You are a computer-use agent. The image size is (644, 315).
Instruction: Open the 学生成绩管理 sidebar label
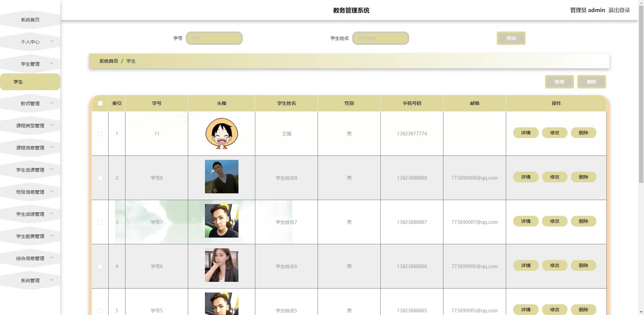30,214
